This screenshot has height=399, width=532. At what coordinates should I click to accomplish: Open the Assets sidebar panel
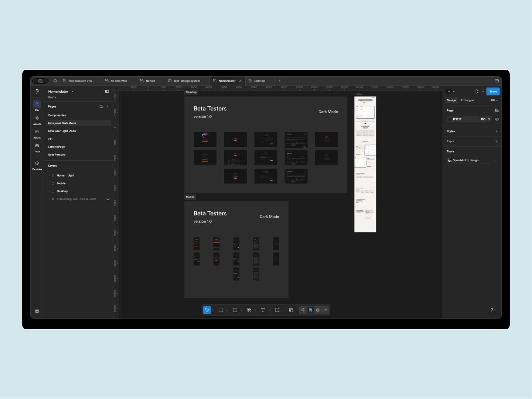(x=37, y=134)
